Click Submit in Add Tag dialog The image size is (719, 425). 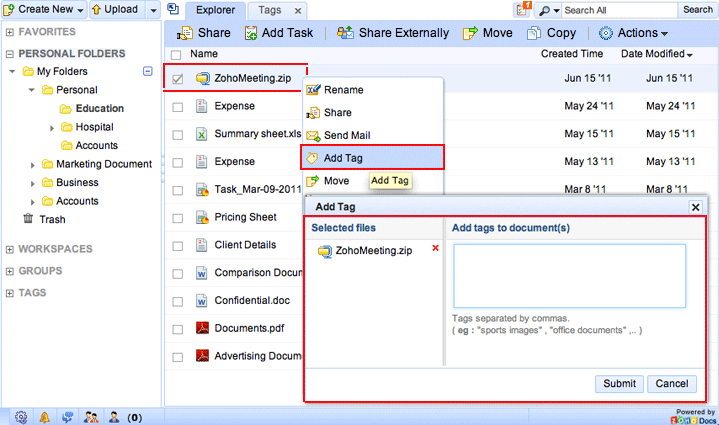pos(619,384)
